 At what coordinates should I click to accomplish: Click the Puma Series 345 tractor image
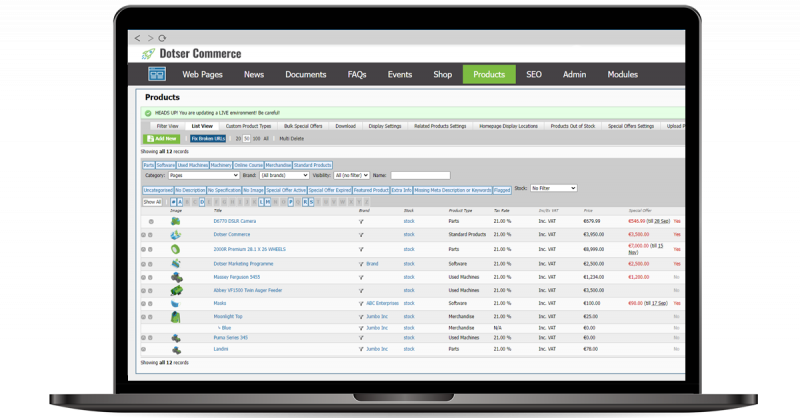[x=176, y=338]
